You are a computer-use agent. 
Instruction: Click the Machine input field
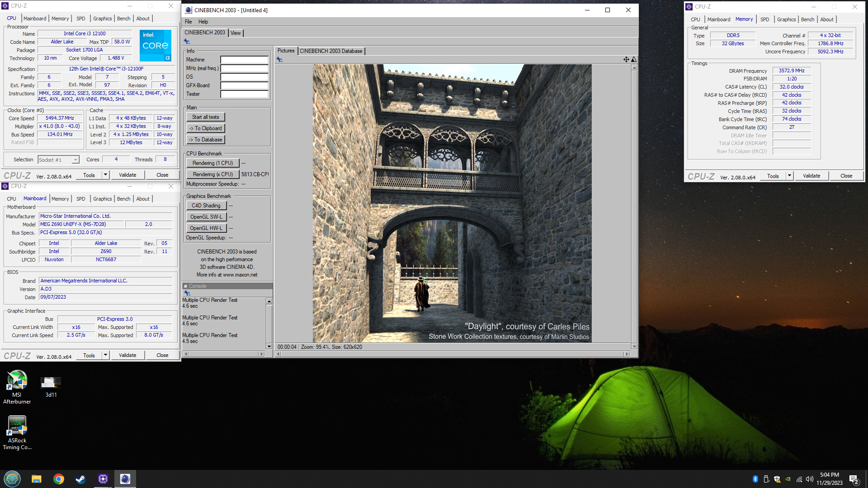(244, 60)
